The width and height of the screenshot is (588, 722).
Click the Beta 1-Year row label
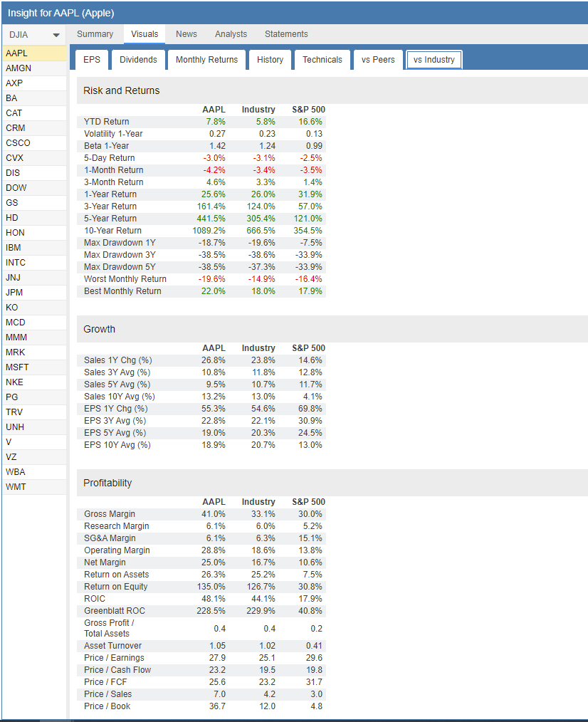click(106, 146)
